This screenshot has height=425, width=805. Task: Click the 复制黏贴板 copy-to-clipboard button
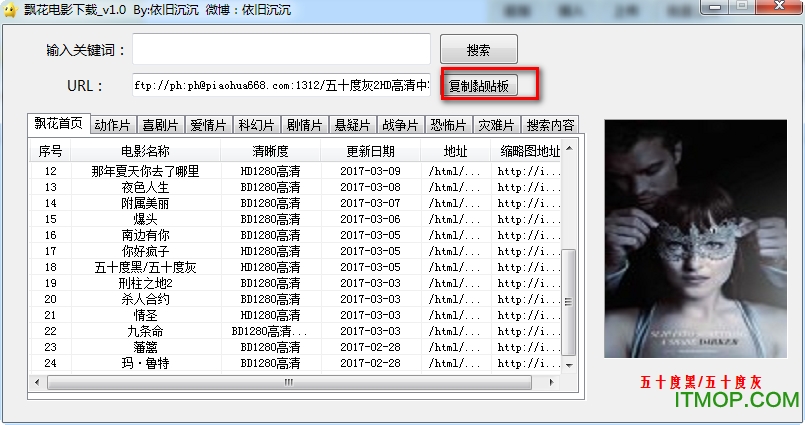[x=478, y=86]
